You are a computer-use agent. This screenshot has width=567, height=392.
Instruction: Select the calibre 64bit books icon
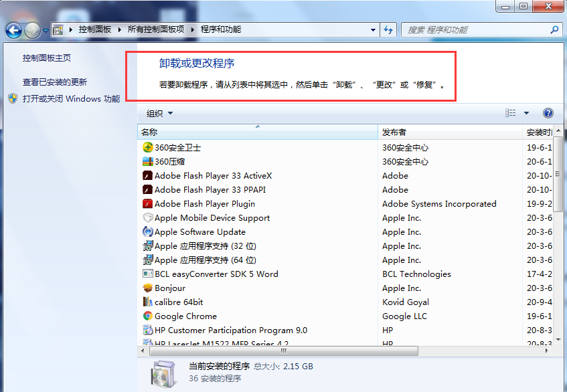click(147, 302)
